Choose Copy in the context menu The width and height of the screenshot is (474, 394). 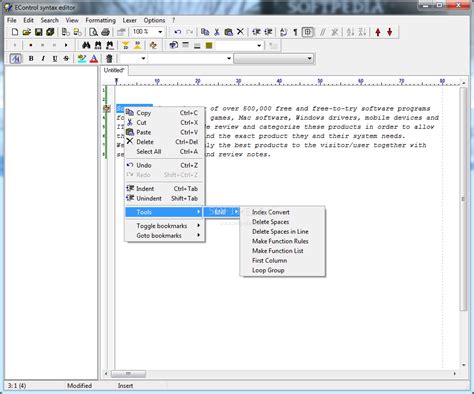click(x=165, y=113)
